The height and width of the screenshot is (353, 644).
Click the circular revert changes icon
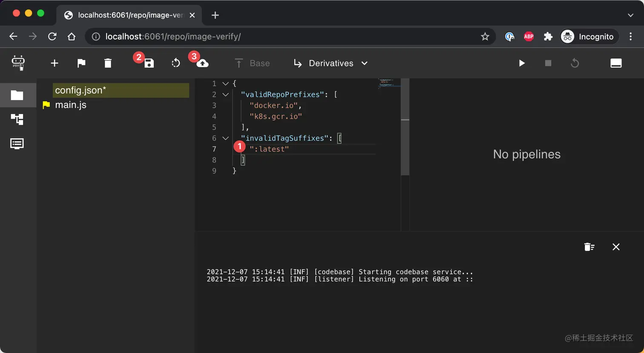pos(176,63)
